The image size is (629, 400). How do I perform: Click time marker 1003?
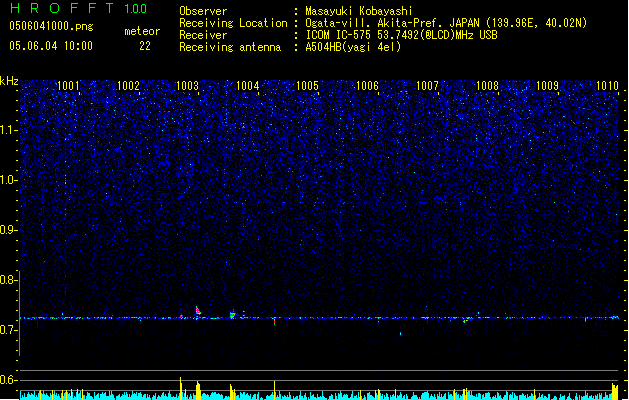pos(188,85)
